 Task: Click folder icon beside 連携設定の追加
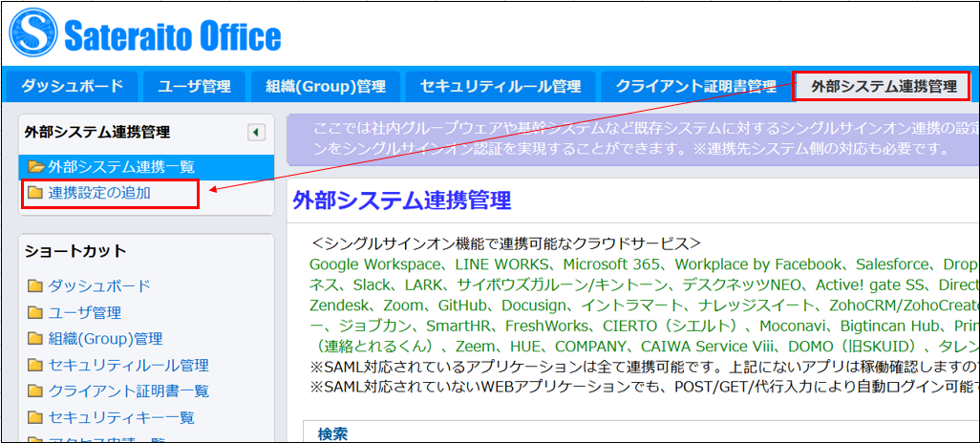click(x=34, y=194)
